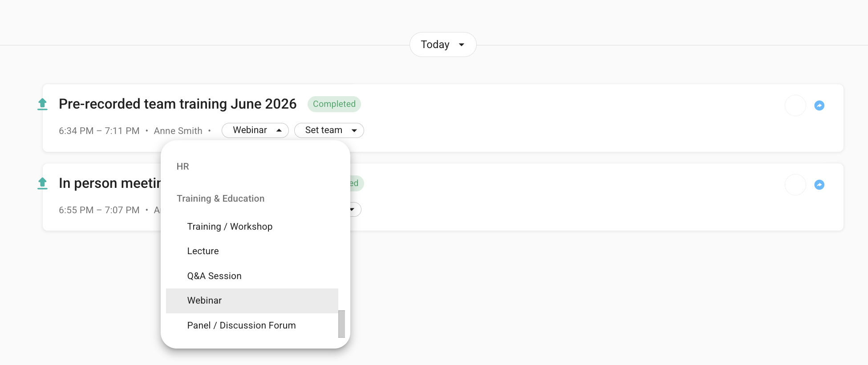Image resolution: width=868 pixels, height=365 pixels.
Task: Click share arrow icon on In person meeting card
Action: 819,185
